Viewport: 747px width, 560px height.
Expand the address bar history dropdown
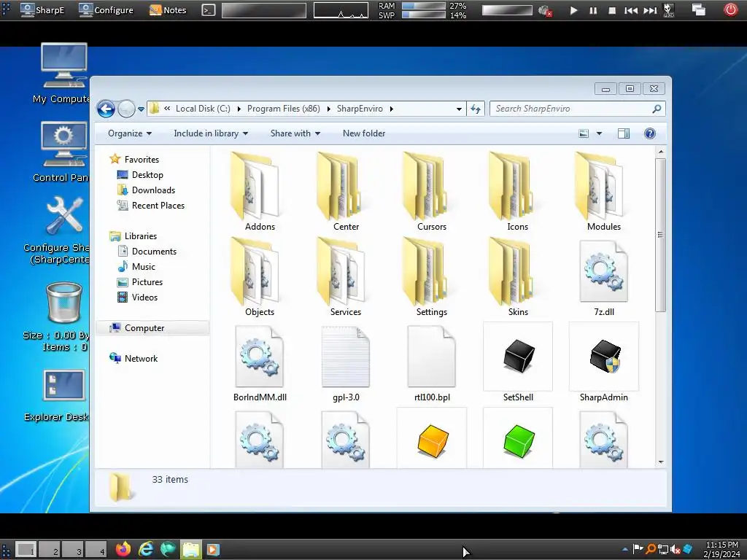pos(459,109)
